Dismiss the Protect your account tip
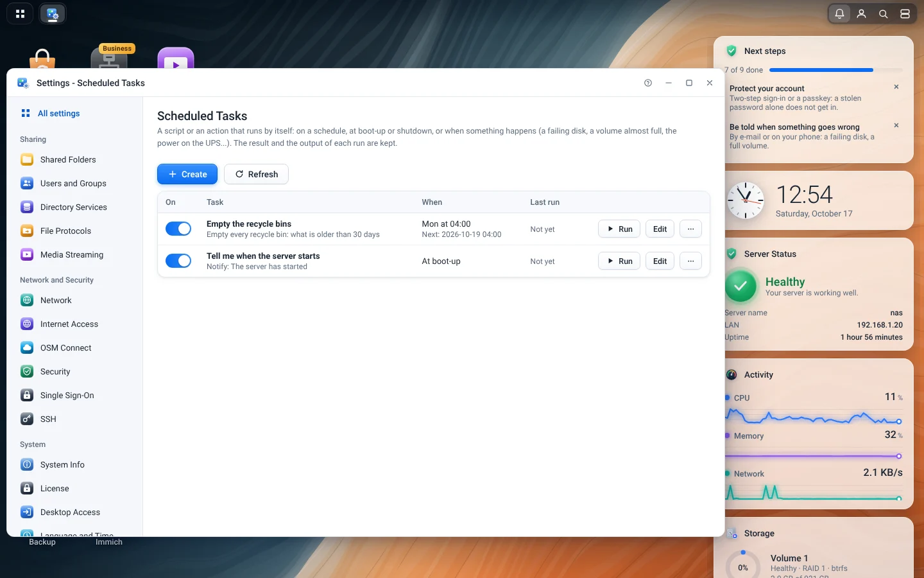924x578 pixels. click(x=896, y=87)
